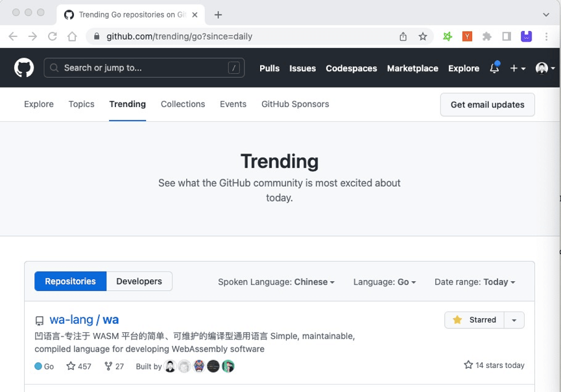
Task: Open the Chrome extensions puzzle icon
Action: 487,36
